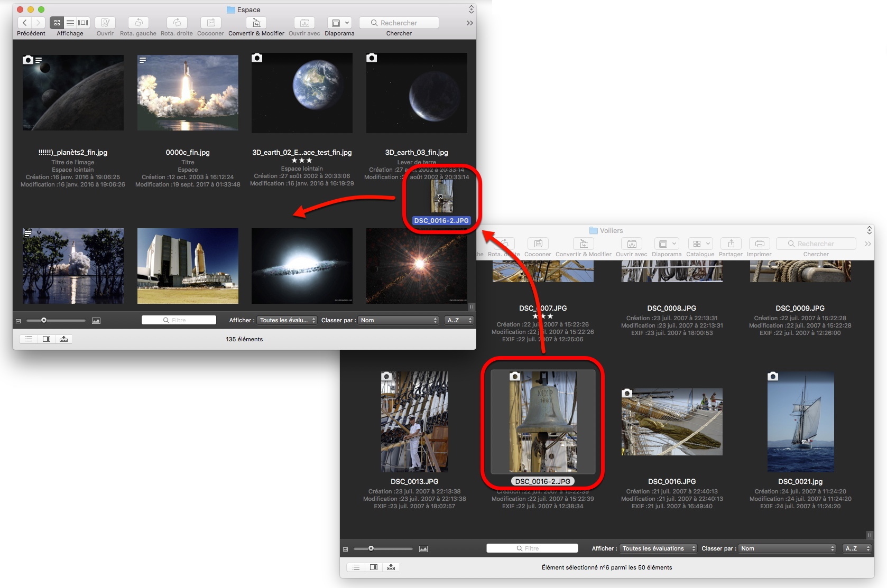The image size is (887, 588).
Task: Click the file name DSC_0009.JPG
Action: (x=800, y=308)
